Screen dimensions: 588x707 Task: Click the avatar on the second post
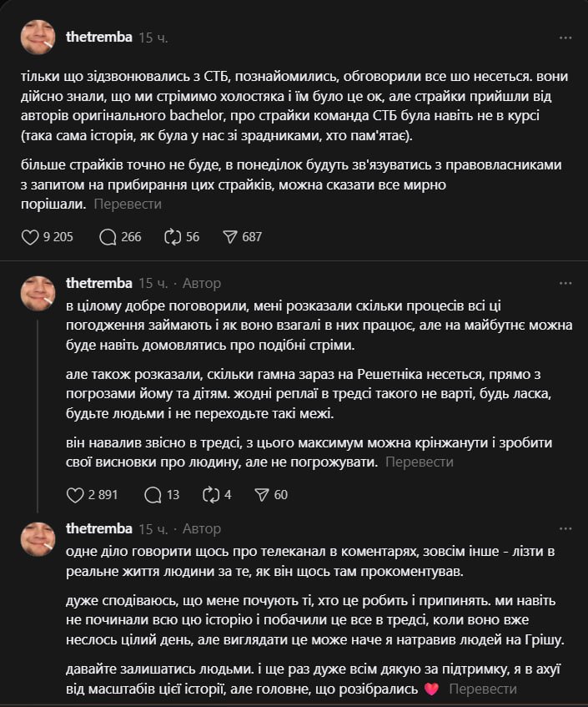pyautogui.click(x=38, y=293)
